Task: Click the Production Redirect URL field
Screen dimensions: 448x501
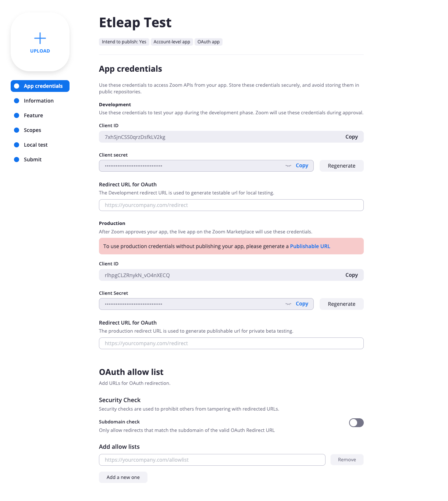Action: point(231,343)
